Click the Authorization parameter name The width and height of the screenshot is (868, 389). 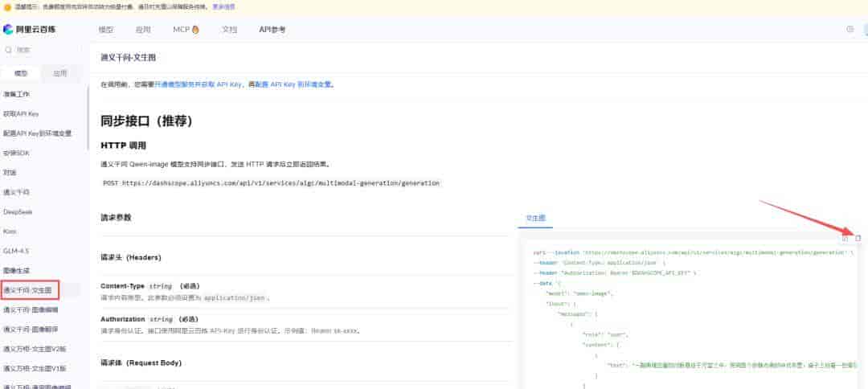point(122,319)
